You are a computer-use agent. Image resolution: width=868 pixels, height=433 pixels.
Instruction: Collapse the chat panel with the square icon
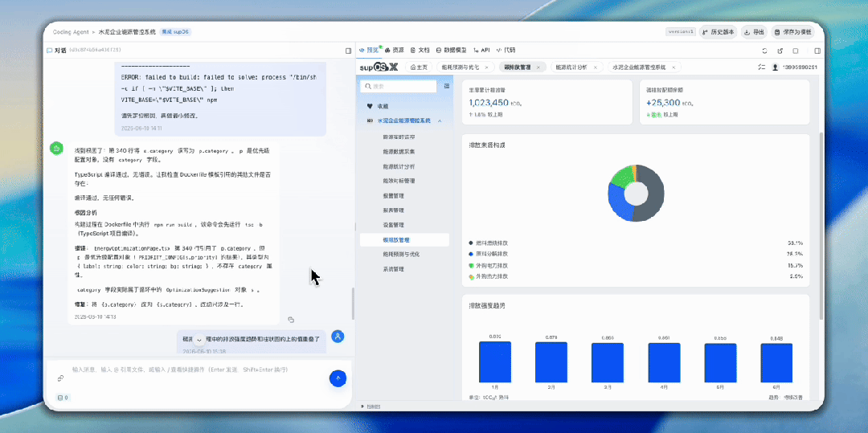click(x=348, y=51)
